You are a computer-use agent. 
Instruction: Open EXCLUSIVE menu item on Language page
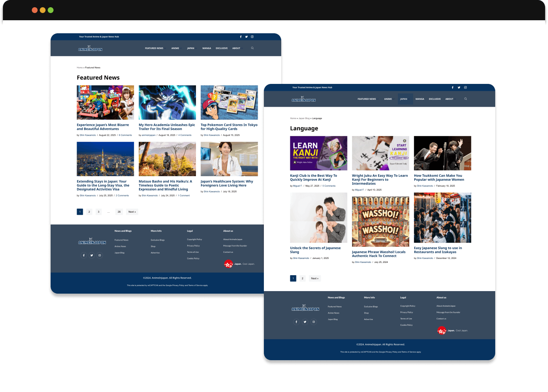(434, 99)
